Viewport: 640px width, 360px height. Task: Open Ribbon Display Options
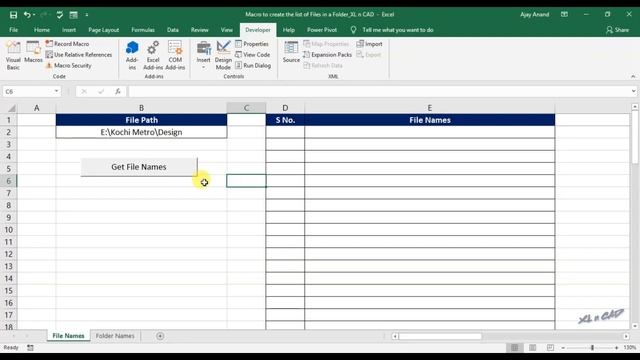[x=564, y=14]
